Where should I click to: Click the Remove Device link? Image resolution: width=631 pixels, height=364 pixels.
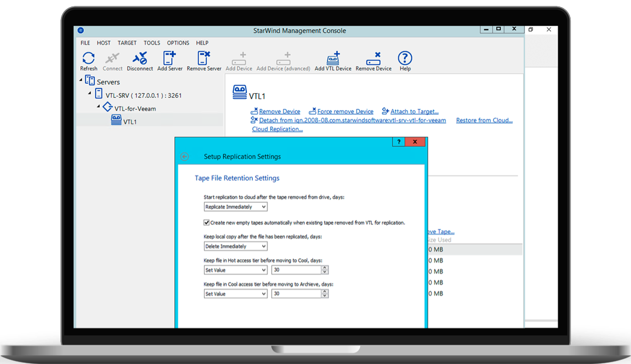pos(280,111)
